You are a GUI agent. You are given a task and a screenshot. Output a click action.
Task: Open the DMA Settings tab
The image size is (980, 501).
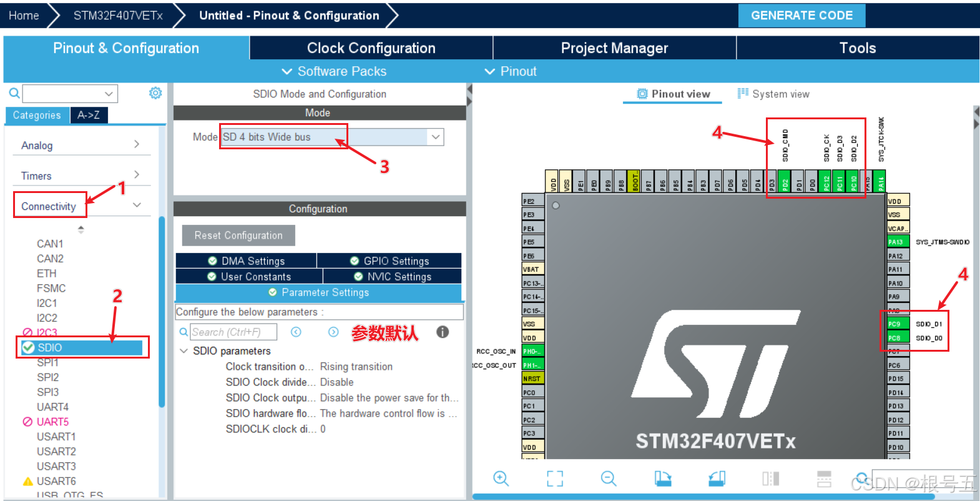[x=247, y=260]
